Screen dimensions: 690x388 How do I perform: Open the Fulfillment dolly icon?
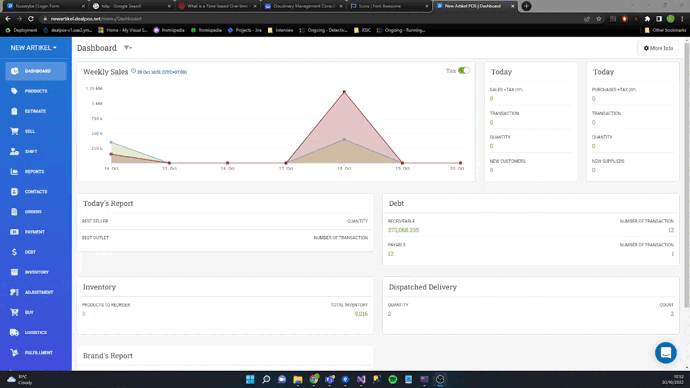(15, 352)
